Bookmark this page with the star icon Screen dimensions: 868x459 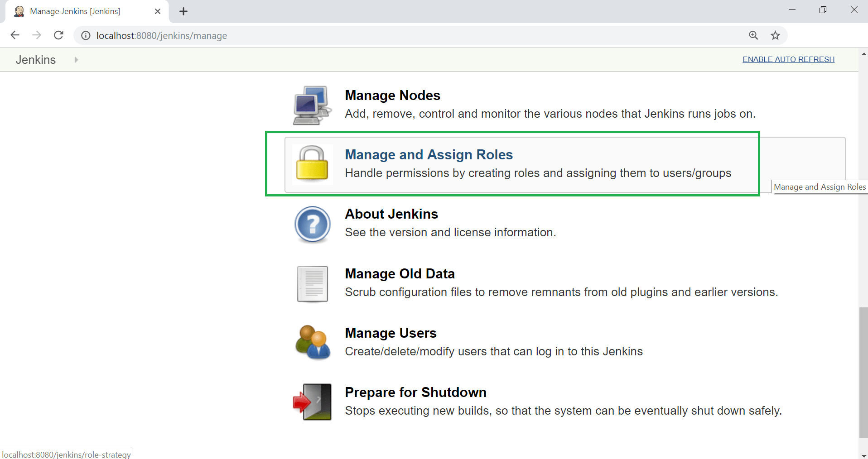pyautogui.click(x=776, y=35)
